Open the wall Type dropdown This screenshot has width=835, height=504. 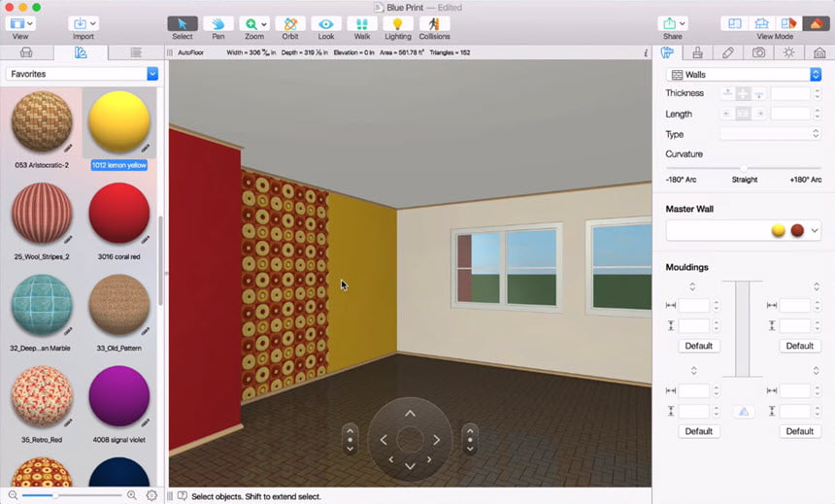click(x=771, y=134)
